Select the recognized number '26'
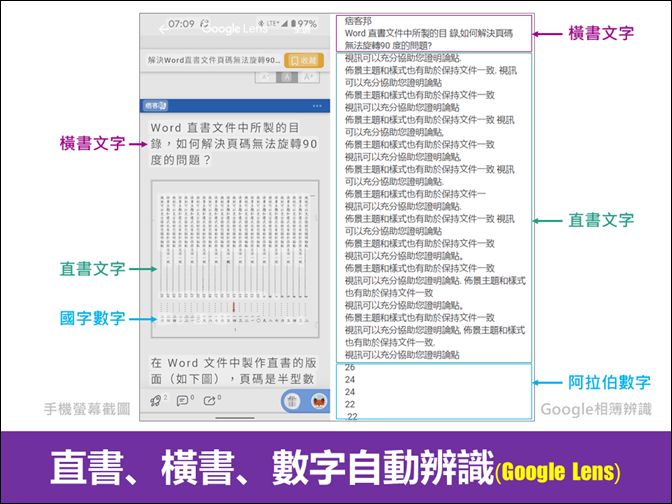 click(x=350, y=367)
